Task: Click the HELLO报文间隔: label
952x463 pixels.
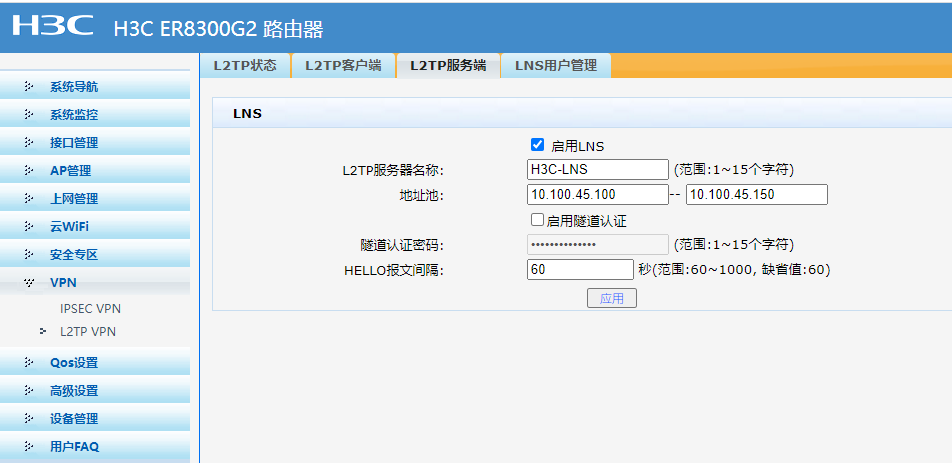Action: (x=394, y=271)
